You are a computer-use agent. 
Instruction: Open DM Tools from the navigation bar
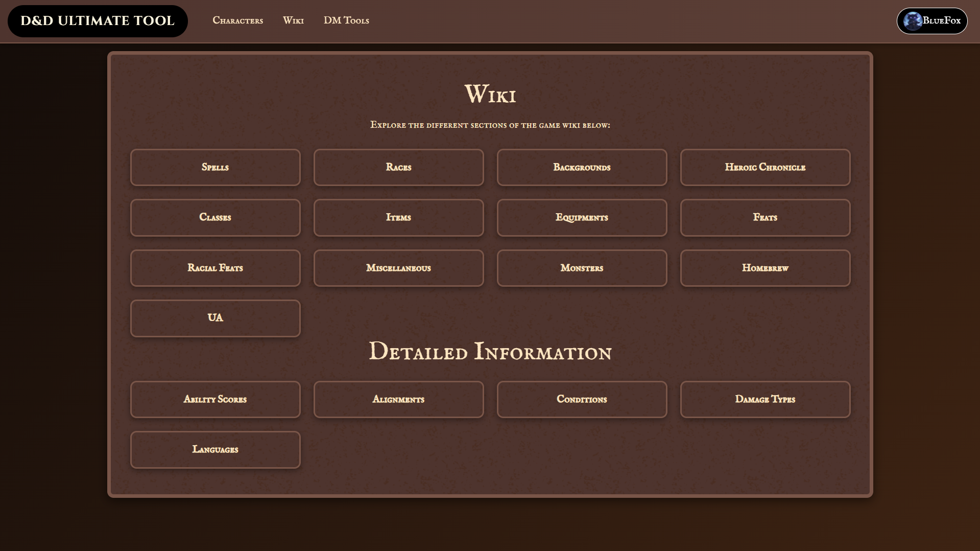(x=346, y=20)
